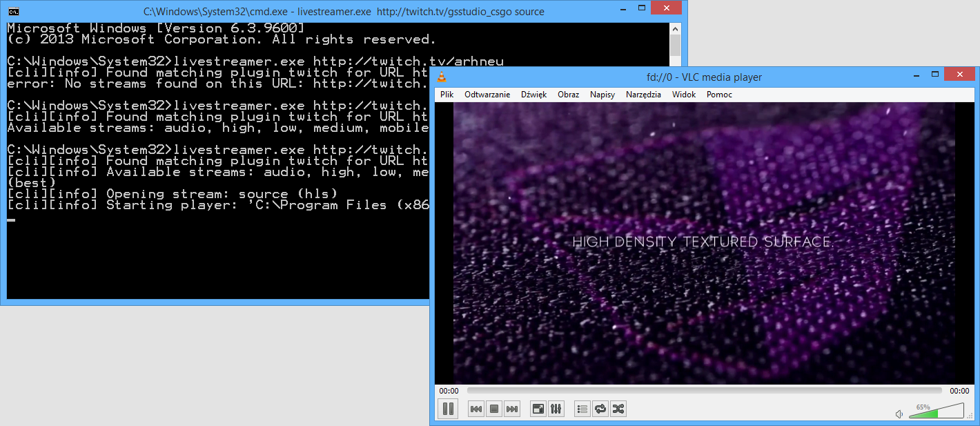Open the Obraz menu
Screen dimensions: 980x426
coord(569,95)
